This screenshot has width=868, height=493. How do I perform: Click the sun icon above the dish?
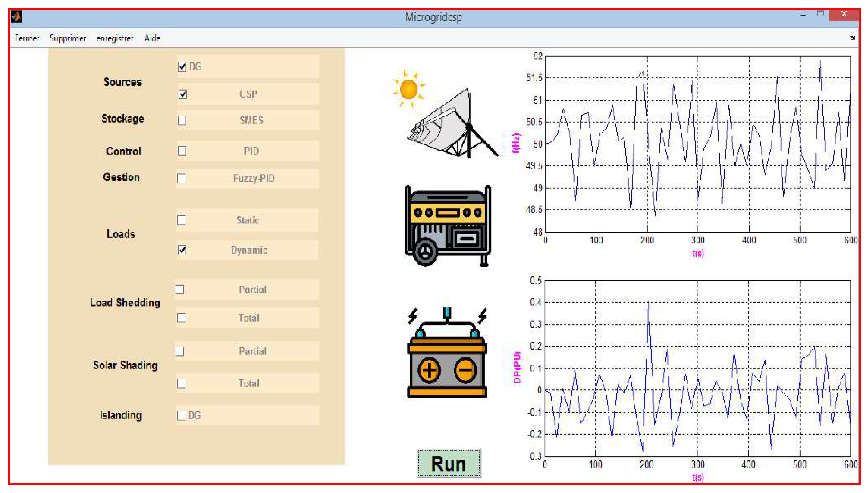tap(409, 89)
